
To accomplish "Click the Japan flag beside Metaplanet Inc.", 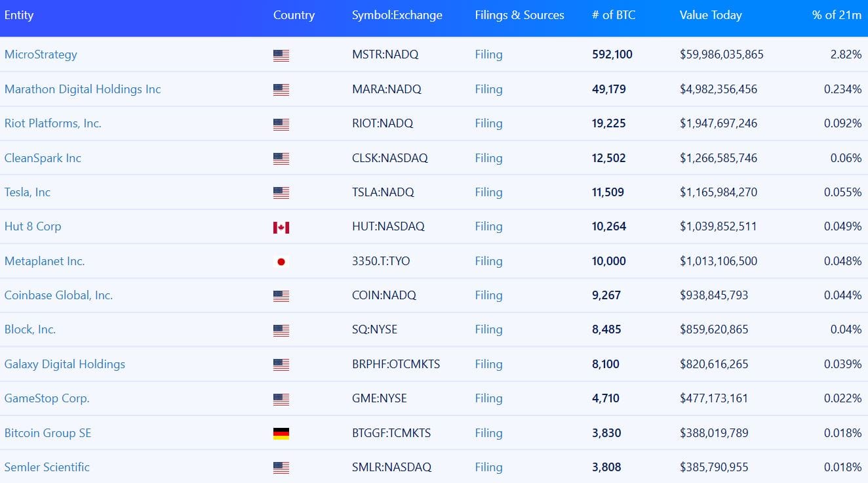I will [281, 261].
